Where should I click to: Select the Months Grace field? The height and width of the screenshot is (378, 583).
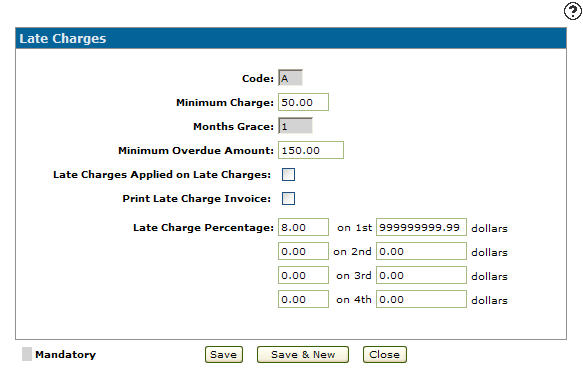click(295, 126)
